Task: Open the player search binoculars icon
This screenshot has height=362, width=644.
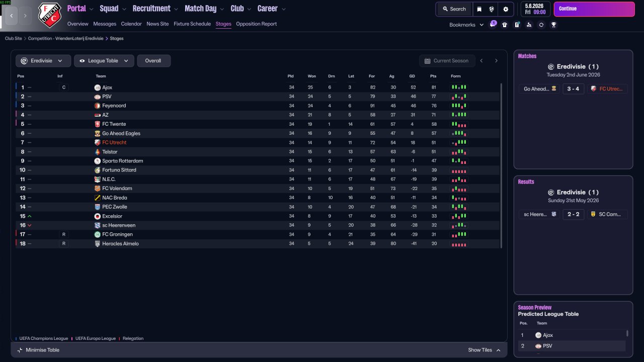Action: [x=529, y=25]
